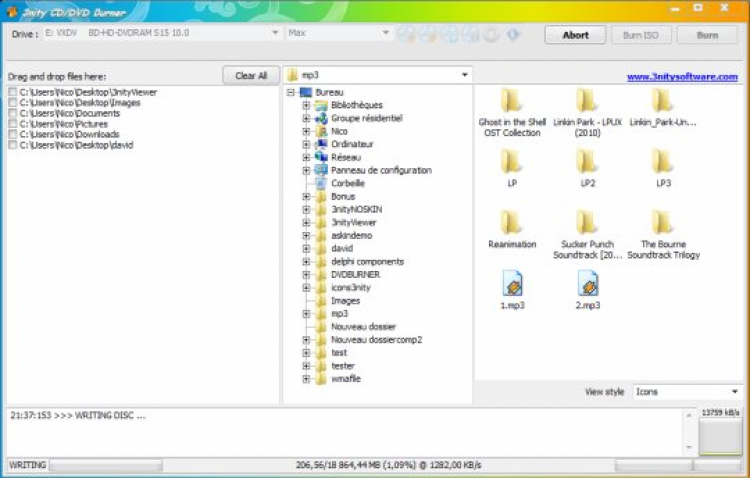This screenshot has height=478, width=750.
Task: Click the Réseau network icon
Action: (x=321, y=157)
